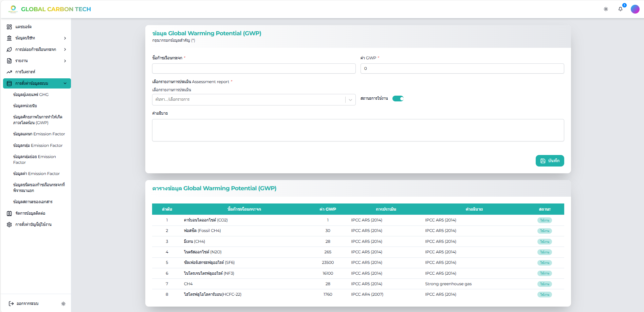Image resolution: width=644 pixels, height=312 pixels.
Task: Click the account settings gear icon
Action: pos(9,225)
